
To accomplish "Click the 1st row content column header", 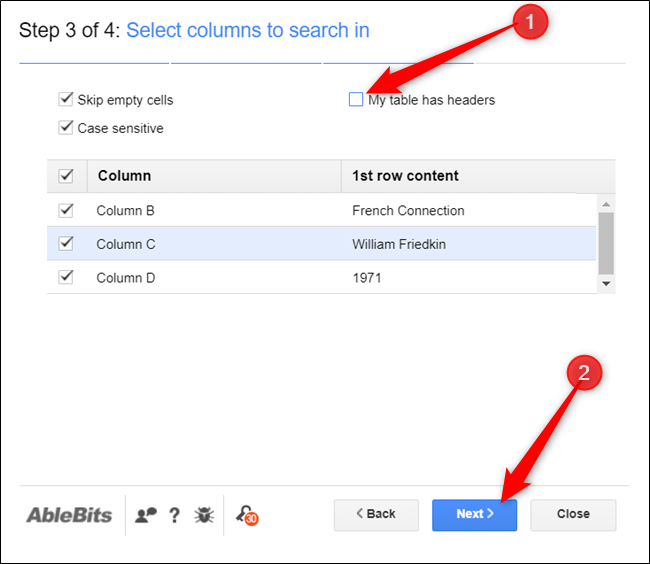I will point(405,176).
